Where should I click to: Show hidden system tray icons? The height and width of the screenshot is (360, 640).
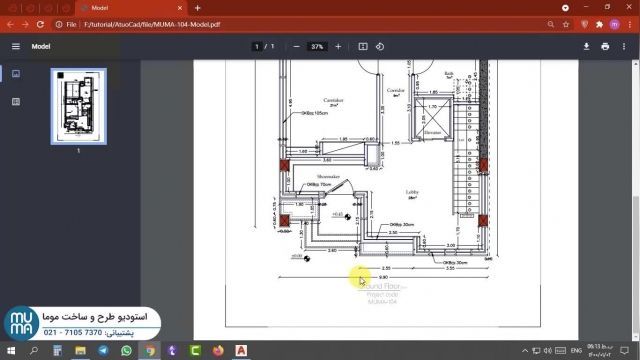(525, 351)
